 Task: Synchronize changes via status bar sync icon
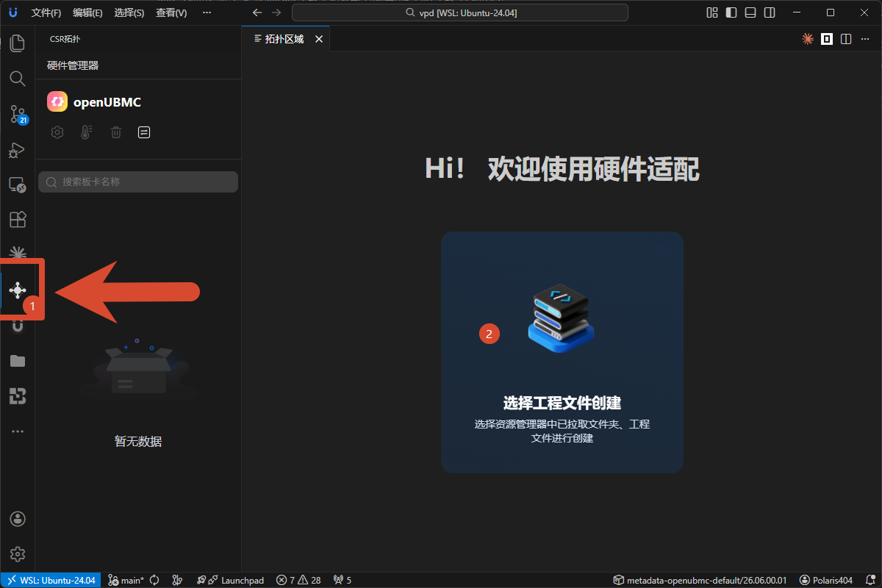[x=154, y=581]
